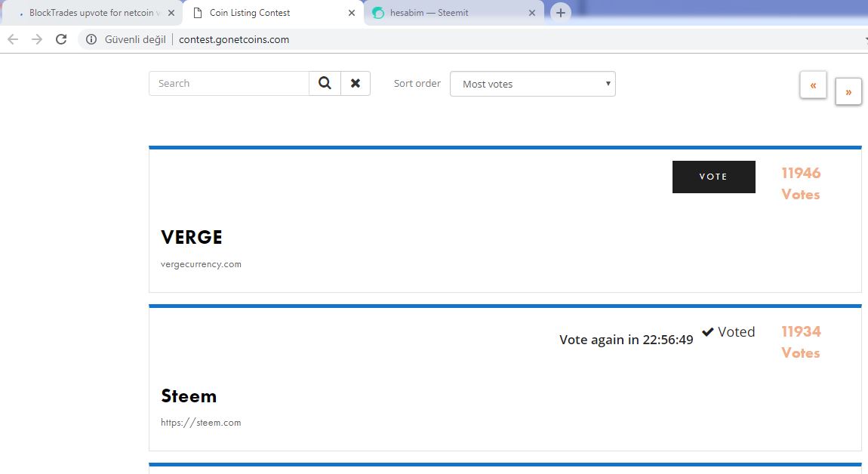Open site info icon next to Güvenli değil
868x474 pixels.
pyautogui.click(x=91, y=39)
